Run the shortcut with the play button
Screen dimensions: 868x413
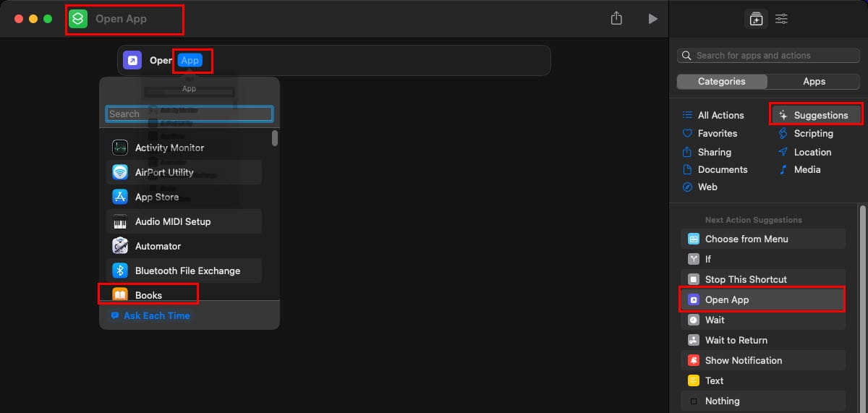[x=653, y=19]
